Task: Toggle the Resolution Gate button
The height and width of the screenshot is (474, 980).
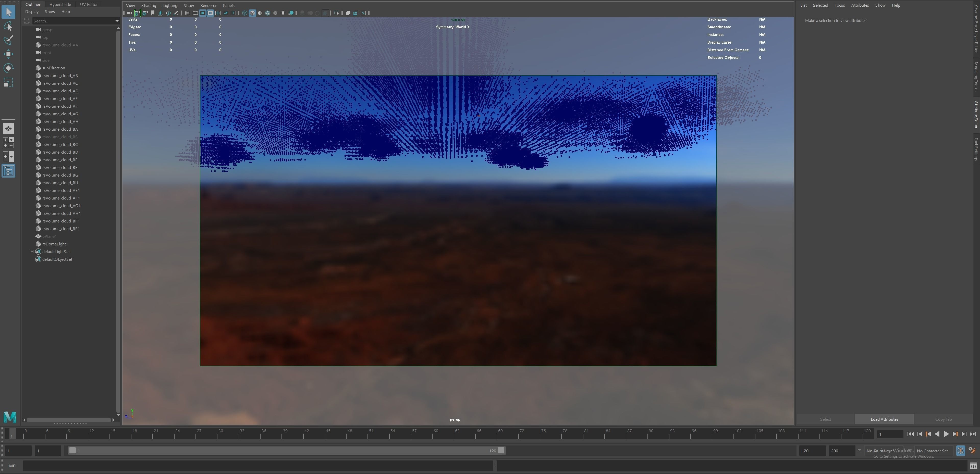Action: click(x=202, y=13)
